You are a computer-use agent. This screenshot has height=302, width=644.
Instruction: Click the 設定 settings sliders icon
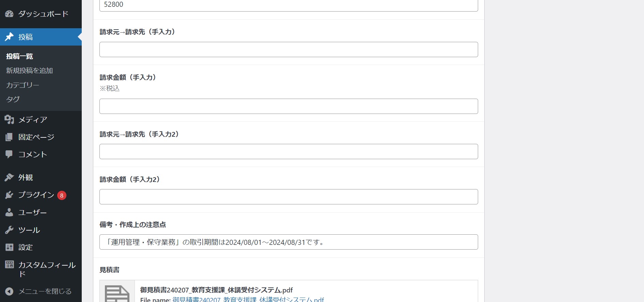[9, 247]
